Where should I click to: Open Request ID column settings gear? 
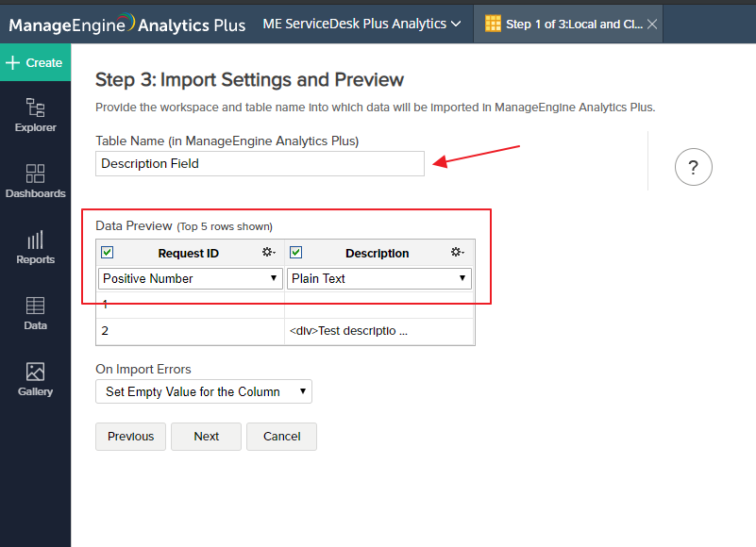point(268,253)
